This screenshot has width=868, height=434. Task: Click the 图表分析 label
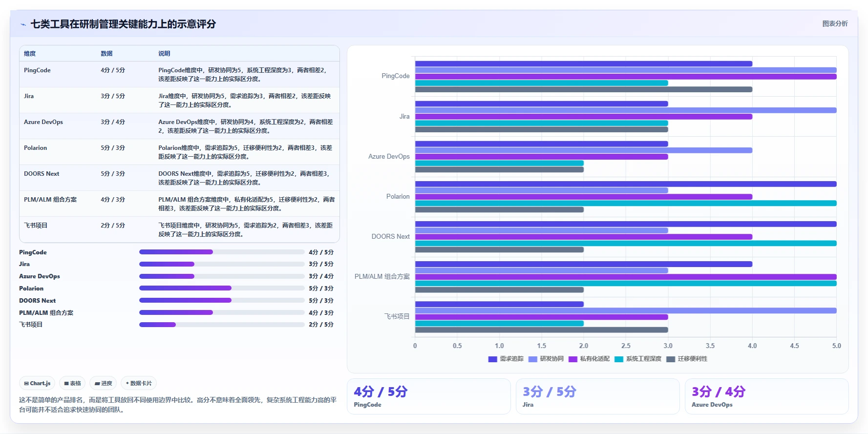[x=835, y=23]
